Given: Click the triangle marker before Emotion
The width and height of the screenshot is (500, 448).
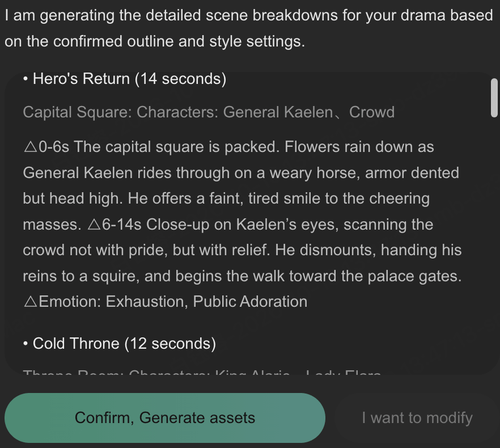Looking at the screenshot, I should point(31,302).
